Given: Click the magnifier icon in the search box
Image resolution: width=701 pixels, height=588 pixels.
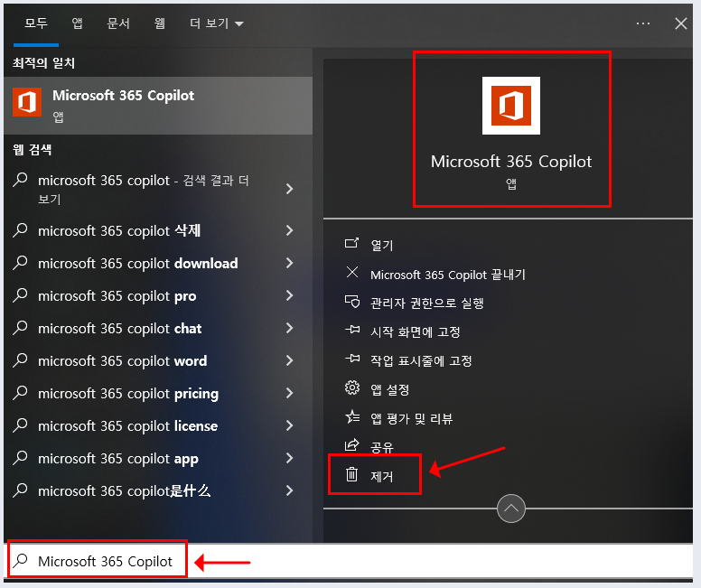Looking at the screenshot, I should coord(21,560).
